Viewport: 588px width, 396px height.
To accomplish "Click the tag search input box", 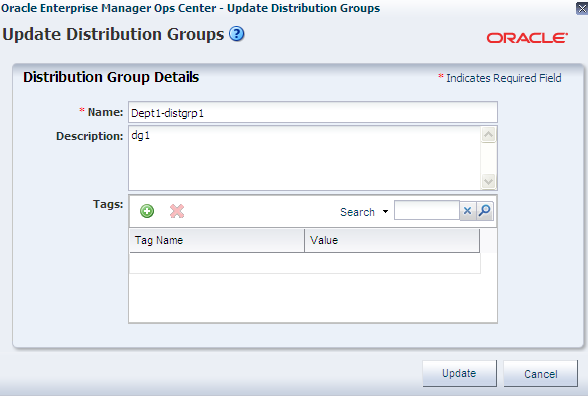I will 427,210.
